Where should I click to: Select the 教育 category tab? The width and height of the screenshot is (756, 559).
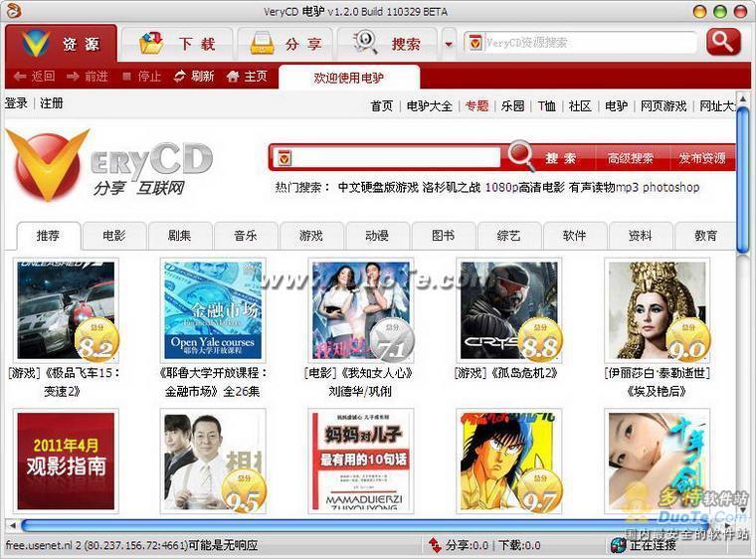pos(706,236)
